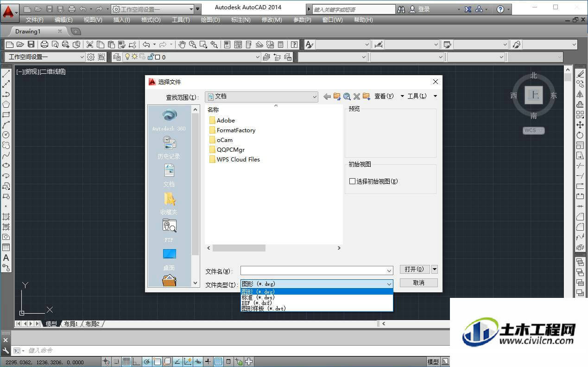Click the back arrow in the file dialog
This screenshot has height=367, width=588.
327,97
